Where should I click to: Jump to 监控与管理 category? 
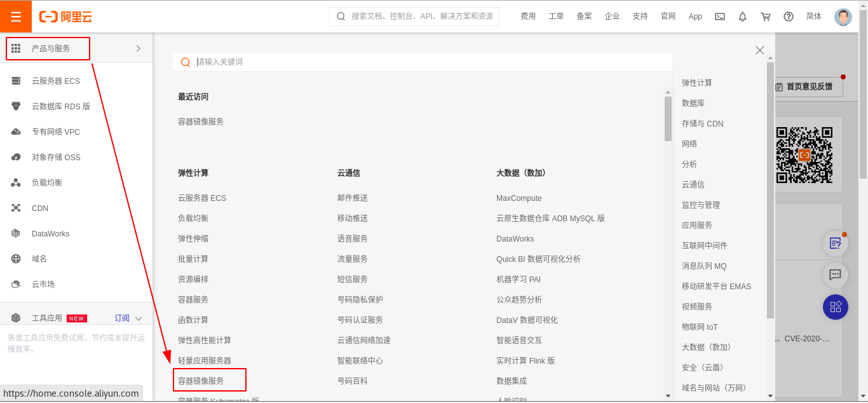click(701, 205)
